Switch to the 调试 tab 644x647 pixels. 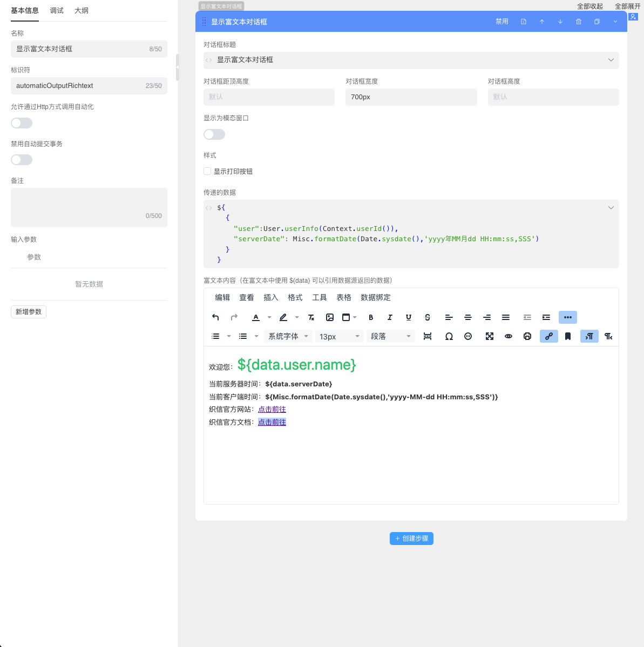[57, 11]
